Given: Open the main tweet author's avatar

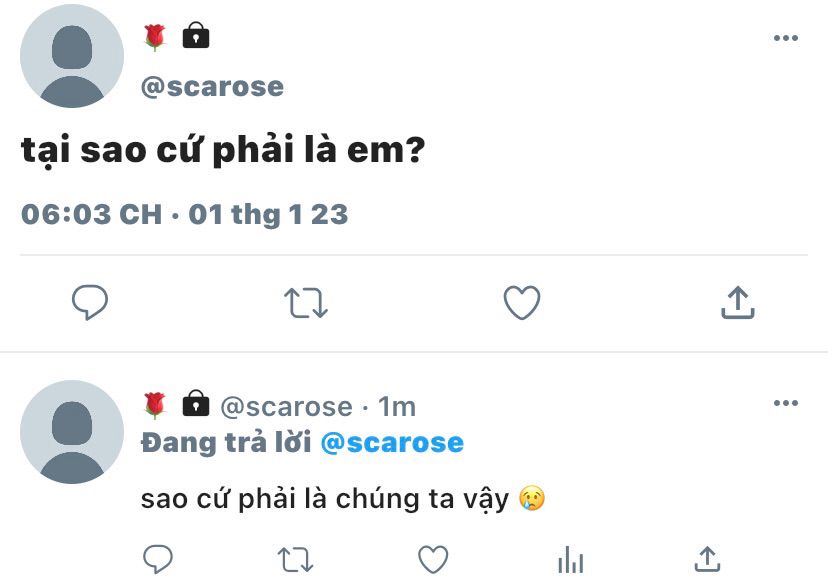Looking at the screenshot, I should coord(72,56).
